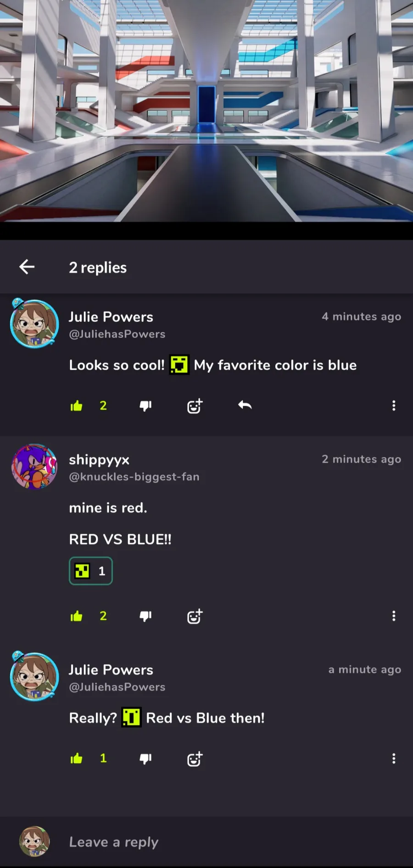Toggle like on shippyyx's comment
The width and height of the screenshot is (413, 868).
77,616
